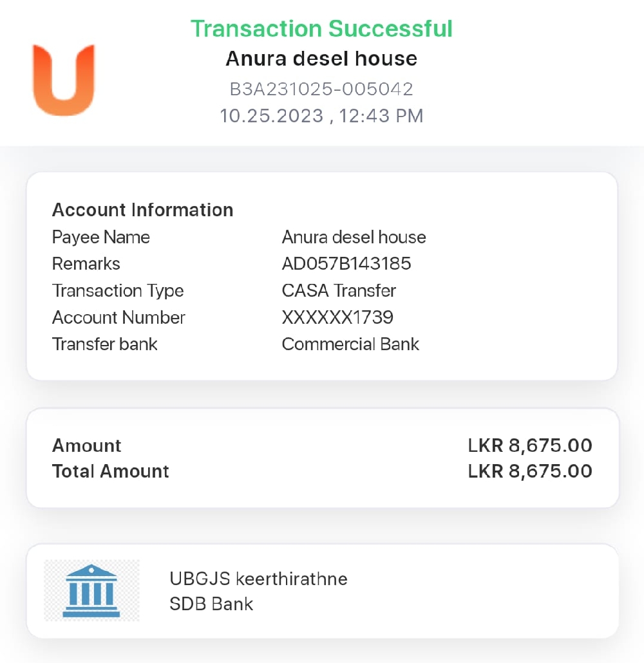Select the Anura desel house title
The width and height of the screenshot is (644, 663).
321,59
